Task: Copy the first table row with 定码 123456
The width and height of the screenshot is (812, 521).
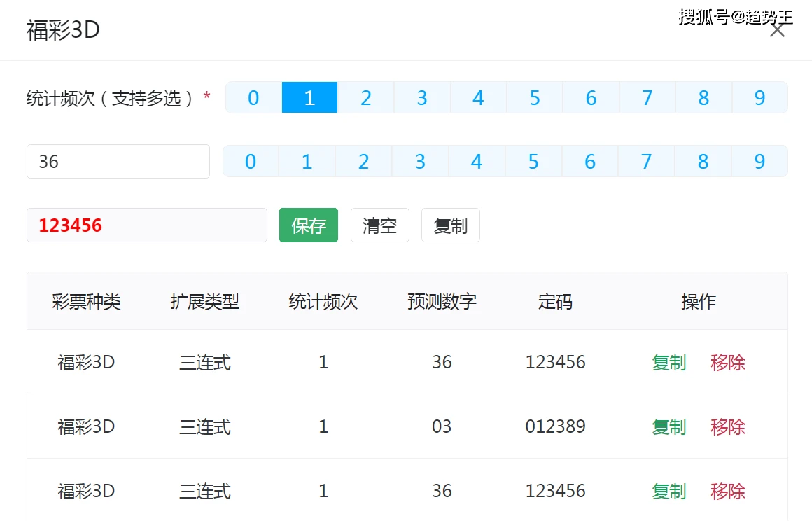Action: point(668,362)
